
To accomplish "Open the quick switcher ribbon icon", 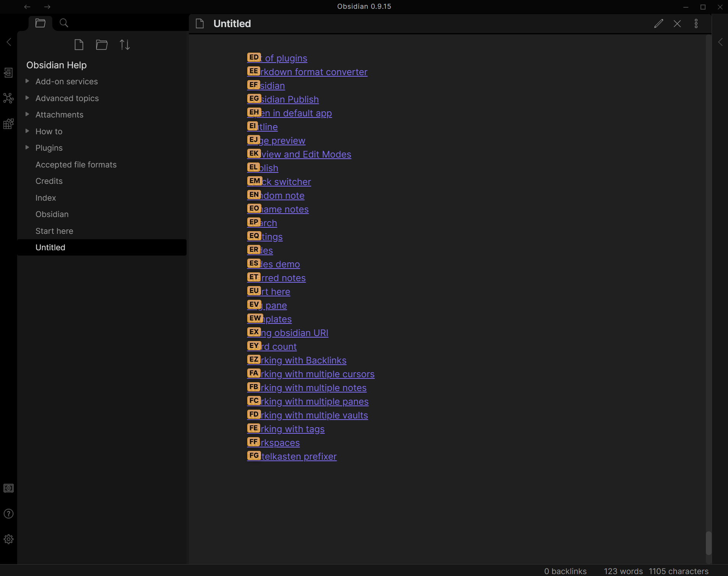I will pos(8,72).
